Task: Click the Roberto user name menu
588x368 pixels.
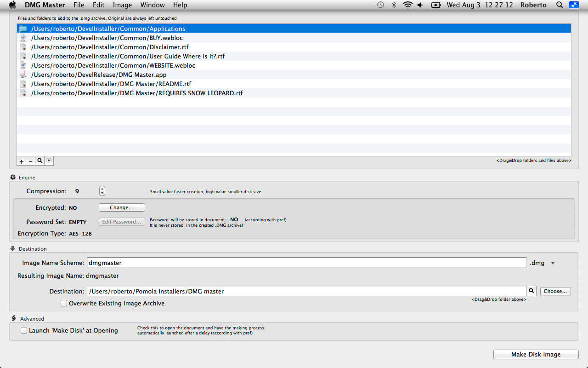Action: click(x=533, y=5)
